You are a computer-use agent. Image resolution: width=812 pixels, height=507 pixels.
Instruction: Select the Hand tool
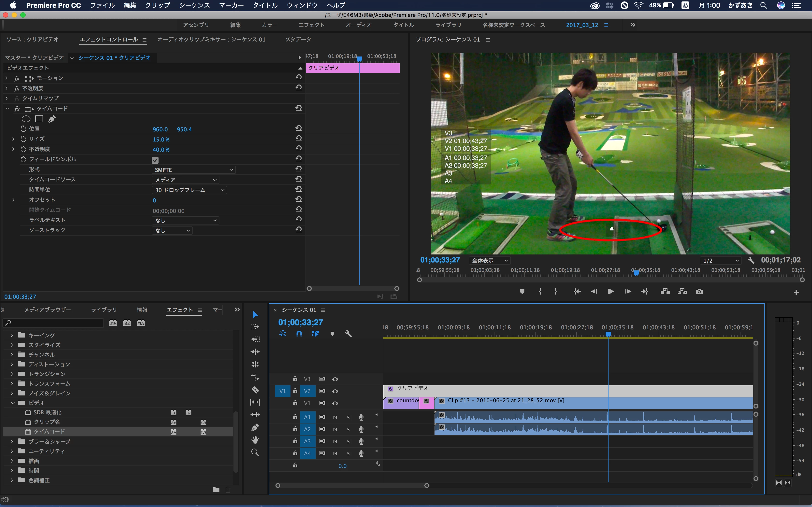click(255, 440)
